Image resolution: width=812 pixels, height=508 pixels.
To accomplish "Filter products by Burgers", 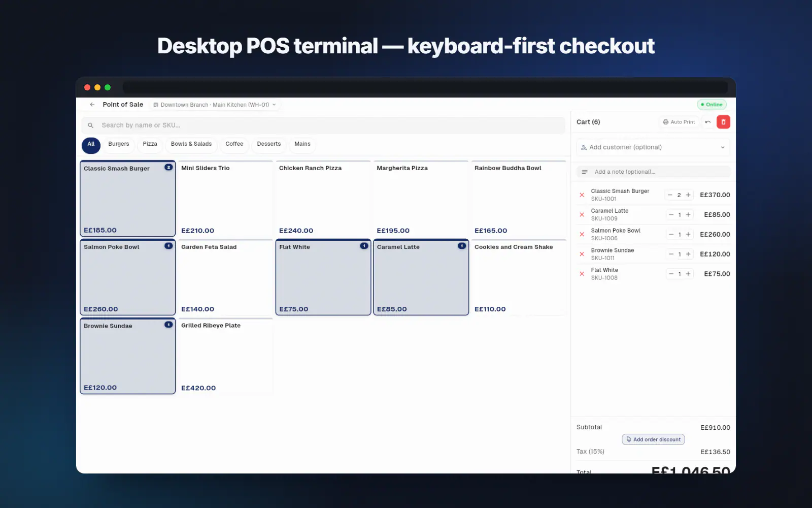I will [x=119, y=144].
